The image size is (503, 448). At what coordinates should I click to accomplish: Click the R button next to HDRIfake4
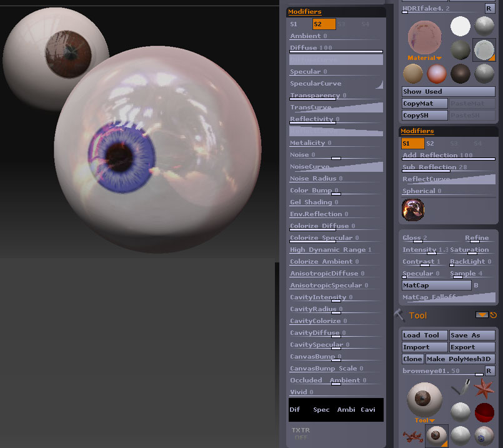click(489, 8)
